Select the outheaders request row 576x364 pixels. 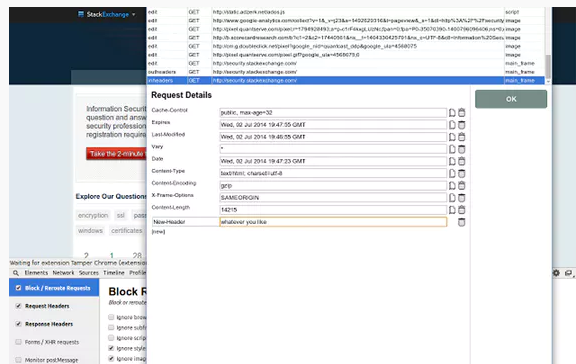click(345, 72)
